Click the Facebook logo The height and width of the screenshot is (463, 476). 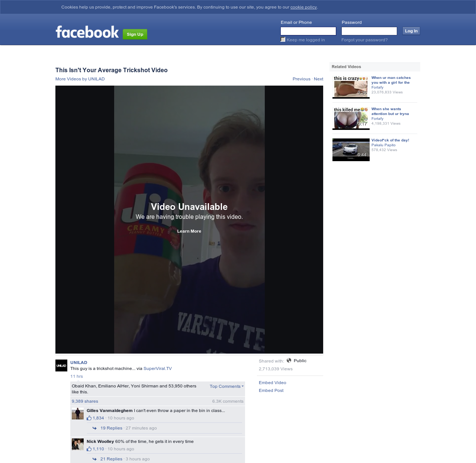[x=87, y=32]
